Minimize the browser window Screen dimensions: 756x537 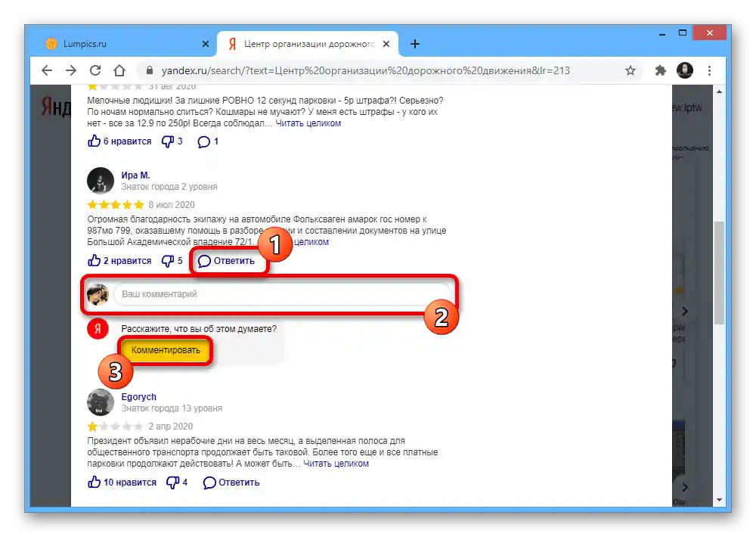tap(662, 34)
